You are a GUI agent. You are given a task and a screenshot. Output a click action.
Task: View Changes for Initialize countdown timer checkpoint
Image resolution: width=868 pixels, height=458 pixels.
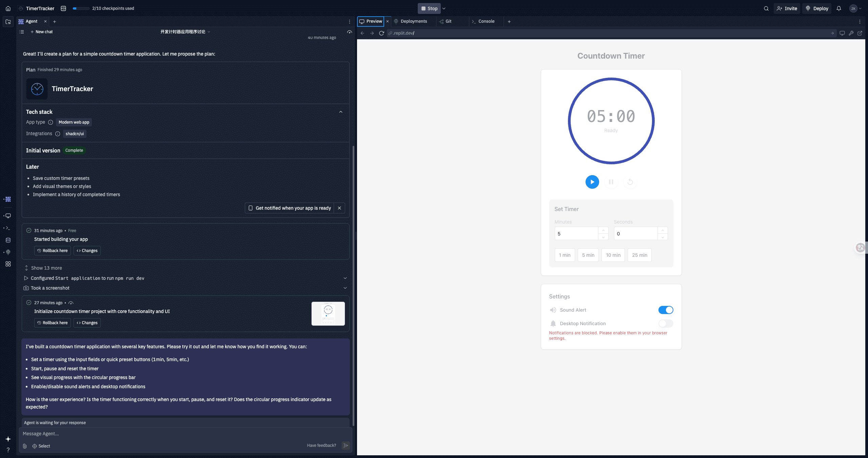coord(87,323)
